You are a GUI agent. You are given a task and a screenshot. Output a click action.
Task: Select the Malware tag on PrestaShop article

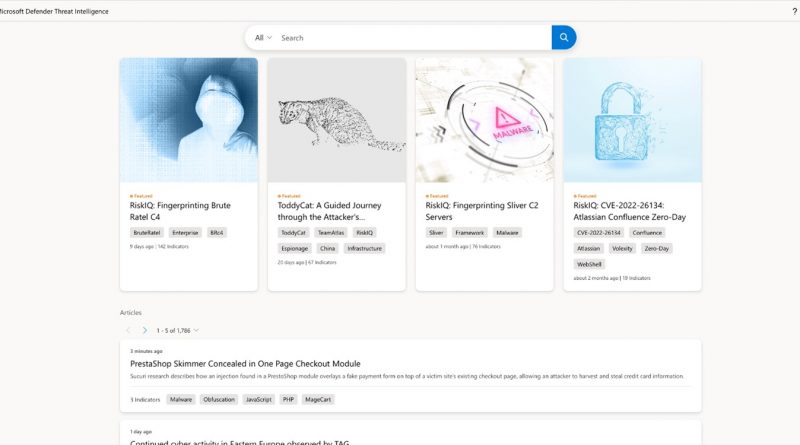point(181,400)
